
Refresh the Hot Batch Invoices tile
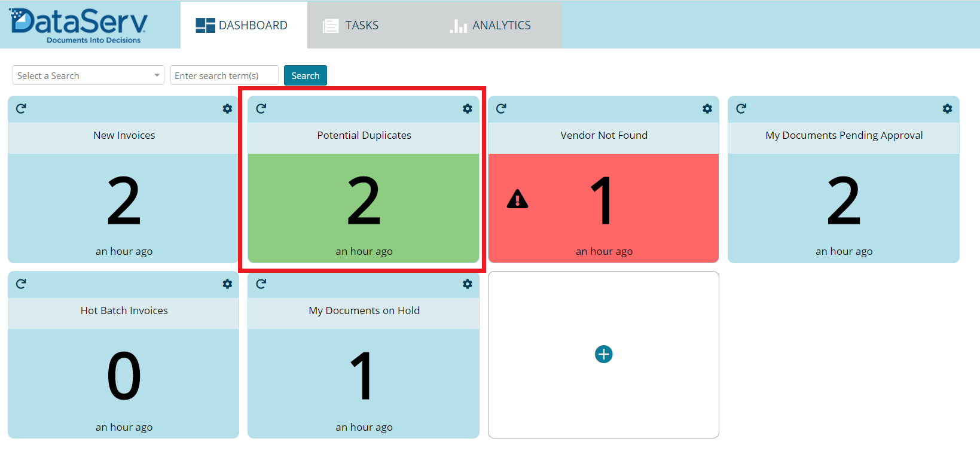click(21, 284)
